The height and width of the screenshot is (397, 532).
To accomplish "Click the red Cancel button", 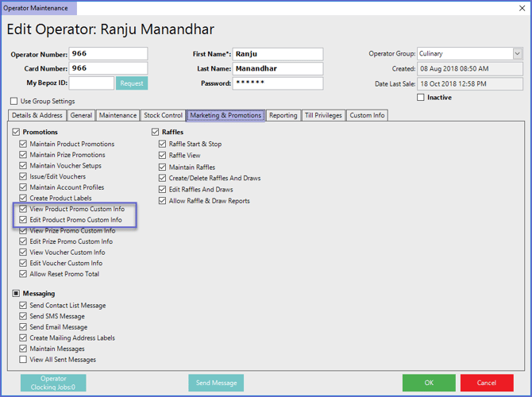I will [x=486, y=383].
